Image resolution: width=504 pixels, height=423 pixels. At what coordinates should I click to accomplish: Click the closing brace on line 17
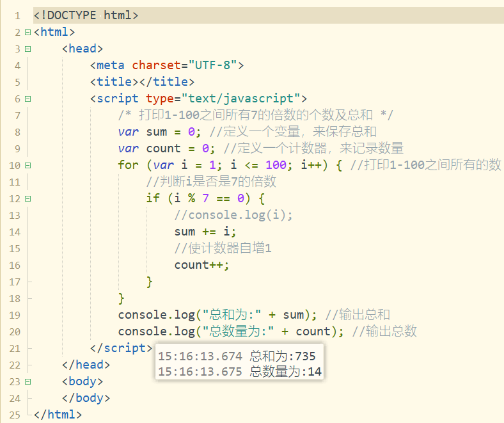point(150,282)
